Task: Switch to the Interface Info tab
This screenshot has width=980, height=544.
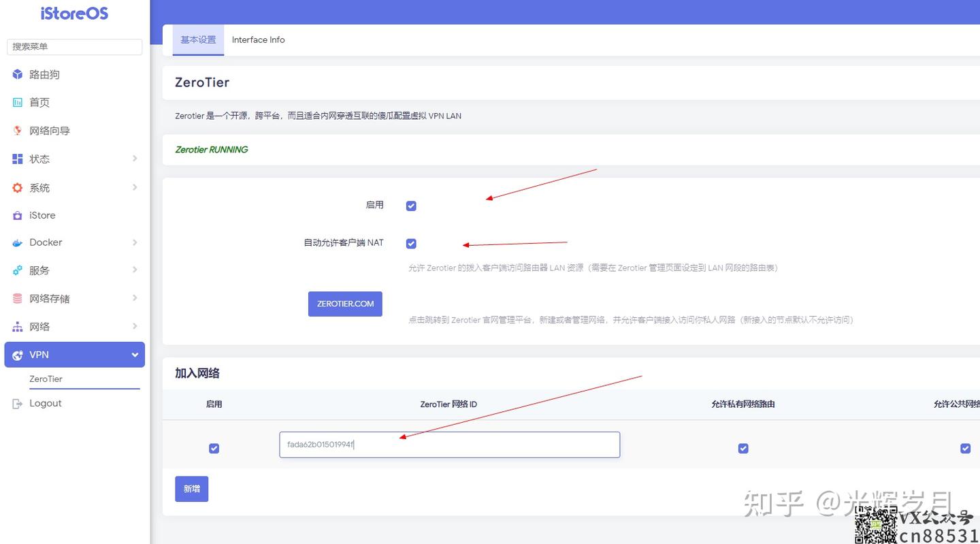Action: tap(259, 39)
